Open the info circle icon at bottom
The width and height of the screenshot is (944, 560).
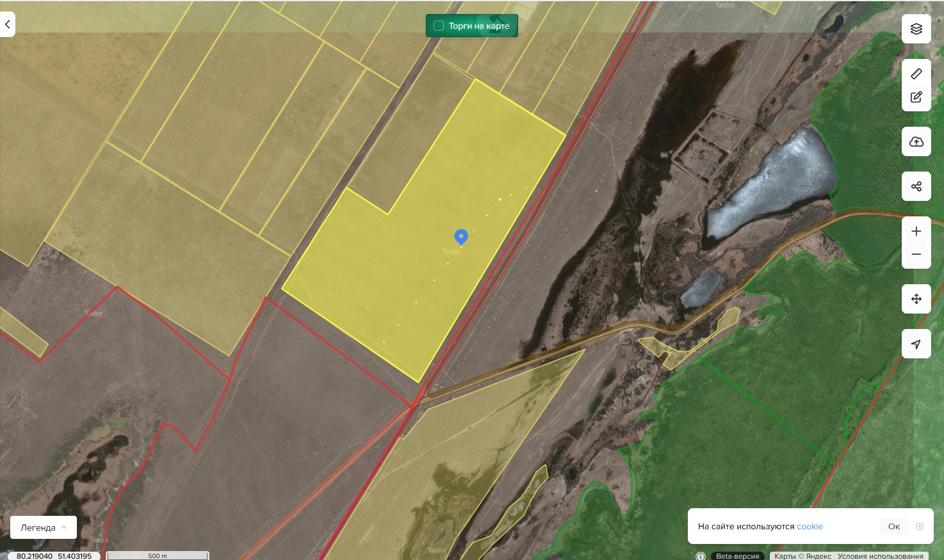click(701, 556)
